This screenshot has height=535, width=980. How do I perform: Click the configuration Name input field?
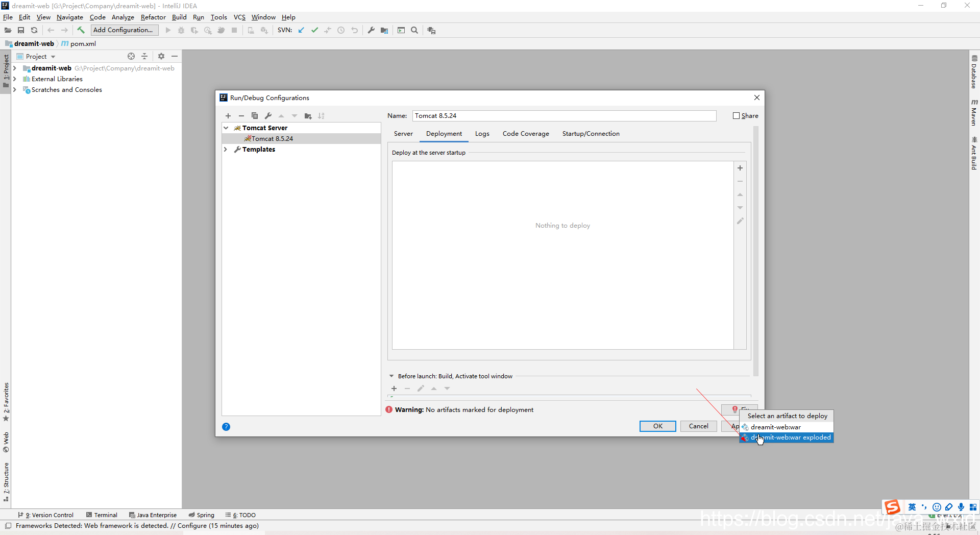click(564, 116)
